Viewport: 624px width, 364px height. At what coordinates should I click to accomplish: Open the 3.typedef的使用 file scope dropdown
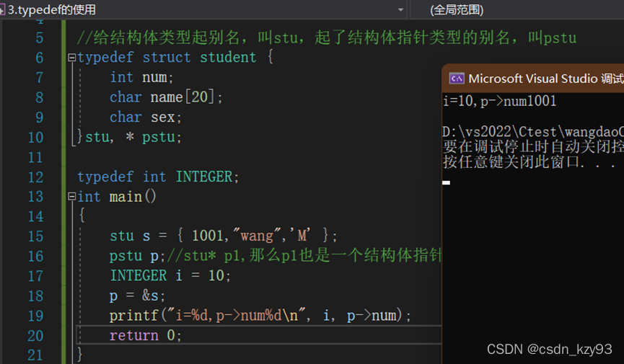coord(401,9)
